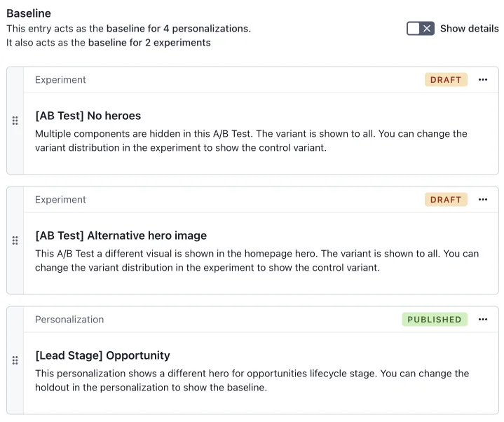Click the drag handle of No heroes card
504x422 pixels.
pos(15,121)
